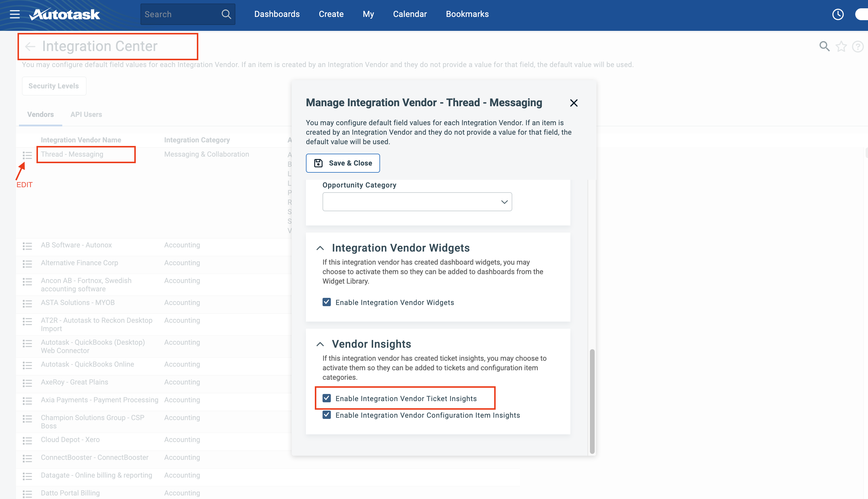
Task: Open context menu for ConnectBooster row
Action: (x=27, y=458)
